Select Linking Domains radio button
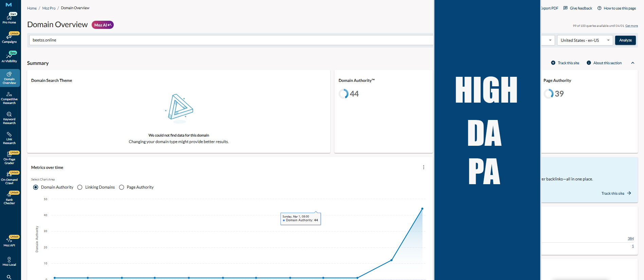644x280 pixels. pos(80,187)
